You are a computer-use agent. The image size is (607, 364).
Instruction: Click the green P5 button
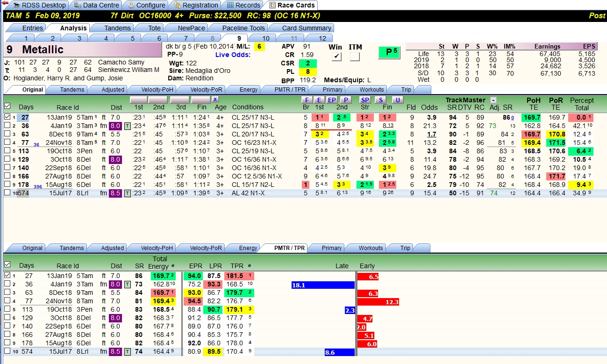(x=390, y=52)
